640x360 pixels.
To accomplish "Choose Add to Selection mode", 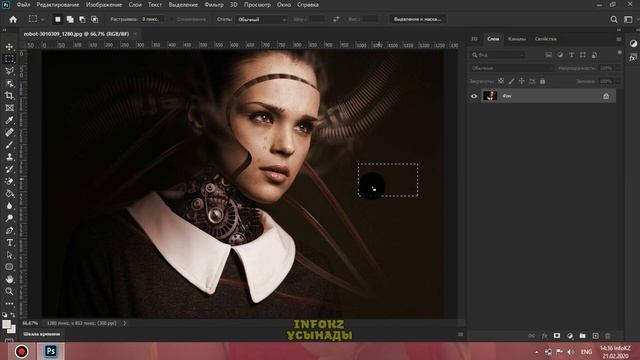I will pyautogui.click(x=70, y=19).
